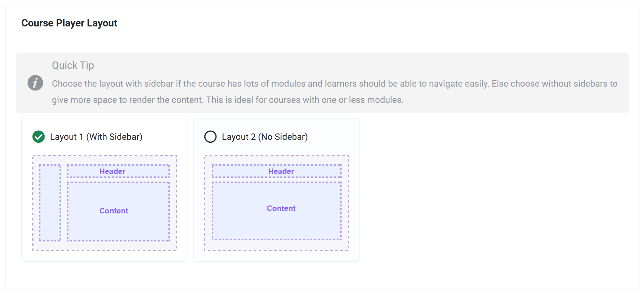Click the green checkmark on Layout 1
Viewport: 644px width, 294px height.
(39, 137)
